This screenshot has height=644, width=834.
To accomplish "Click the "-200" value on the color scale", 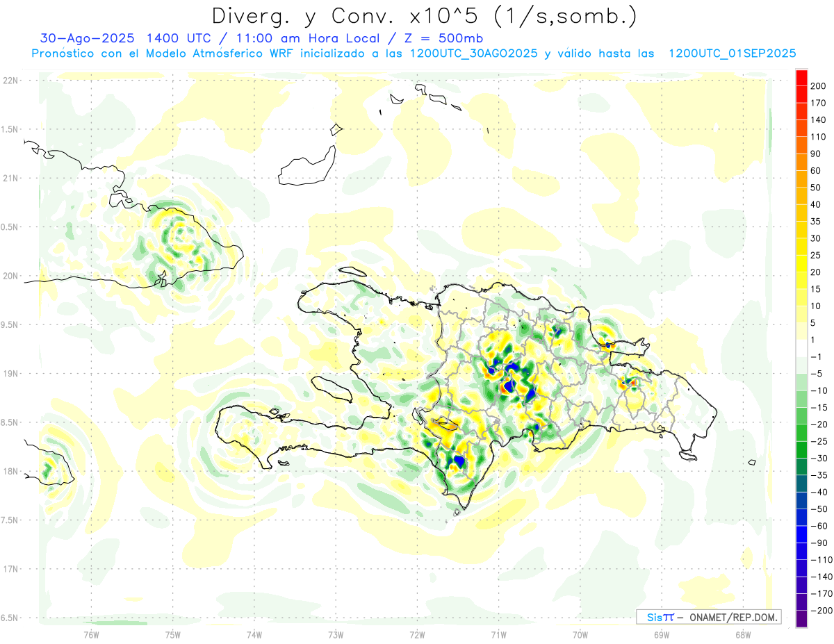I will click(821, 611).
